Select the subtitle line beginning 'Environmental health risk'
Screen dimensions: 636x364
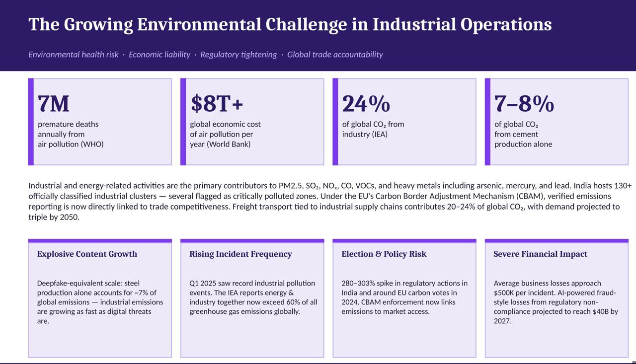tap(205, 55)
